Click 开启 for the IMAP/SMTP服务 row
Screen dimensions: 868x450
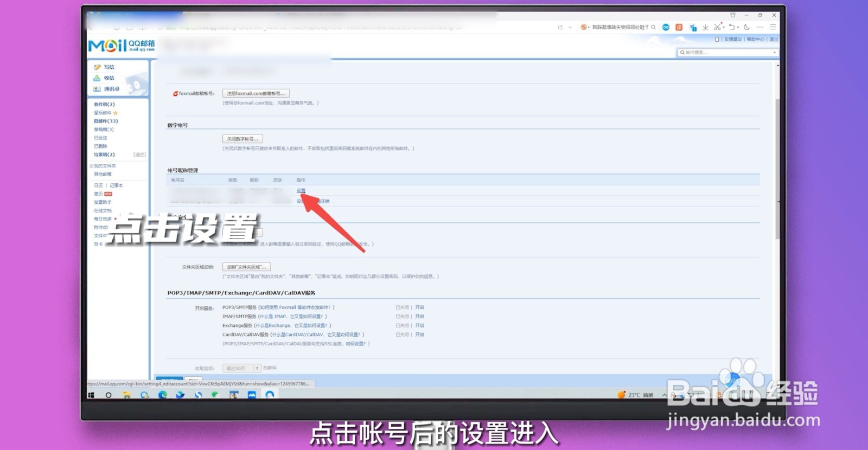(x=419, y=317)
